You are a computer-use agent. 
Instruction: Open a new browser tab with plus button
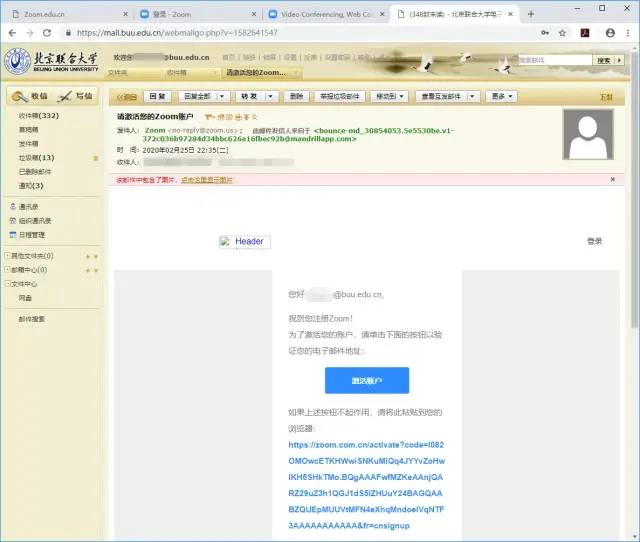tap(531, 14)
